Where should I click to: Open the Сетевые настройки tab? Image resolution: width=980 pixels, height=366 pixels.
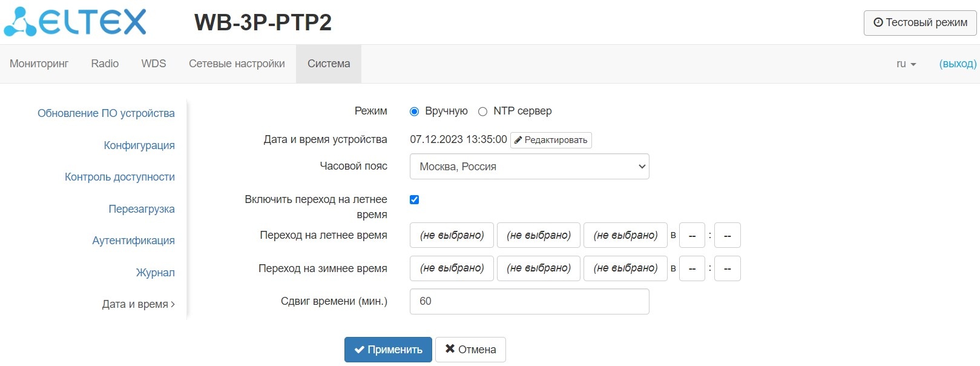[x=237, y=64]
